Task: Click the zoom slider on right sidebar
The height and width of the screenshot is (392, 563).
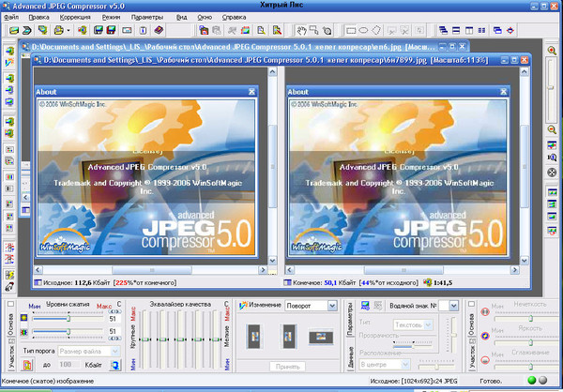Action: [551, 87]
